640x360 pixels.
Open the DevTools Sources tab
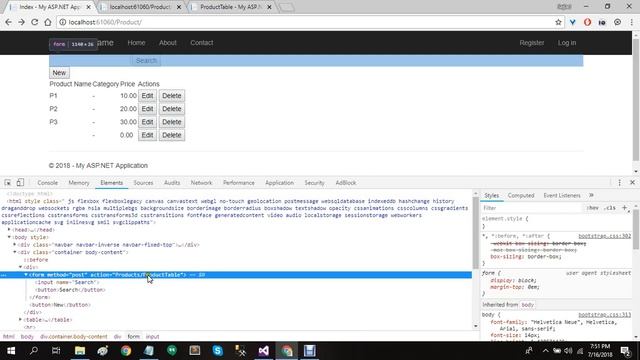143,183
